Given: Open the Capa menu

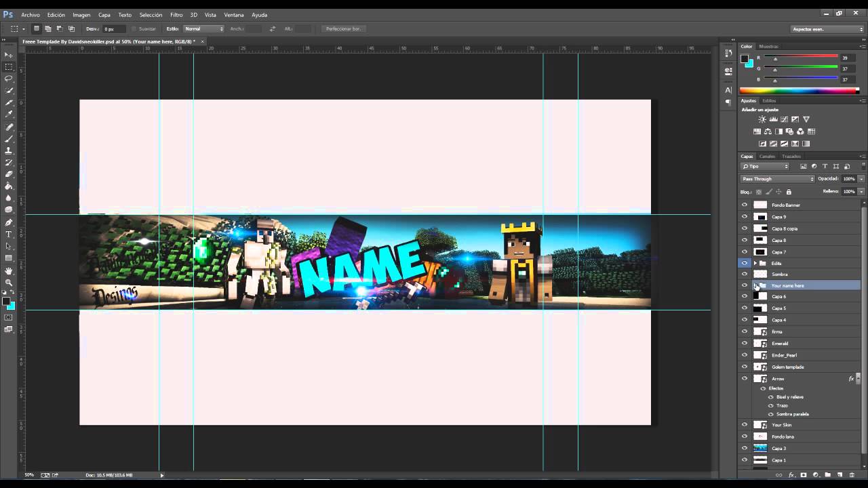Looking at the screenshot, I should click(104, 14).
